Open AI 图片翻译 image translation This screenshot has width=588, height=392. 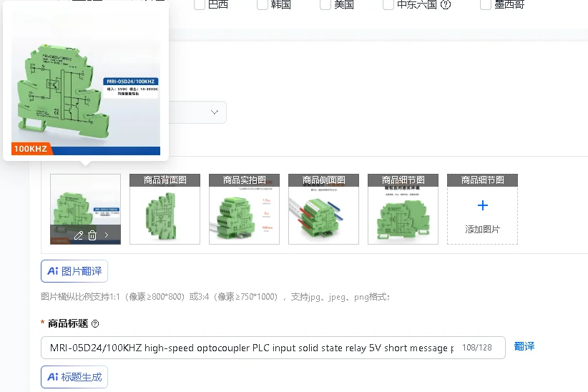point(74,271)
